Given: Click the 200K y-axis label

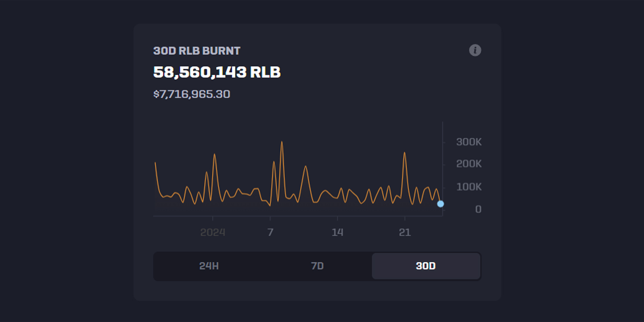Looking at the screenshot, I should coord(469,164).
